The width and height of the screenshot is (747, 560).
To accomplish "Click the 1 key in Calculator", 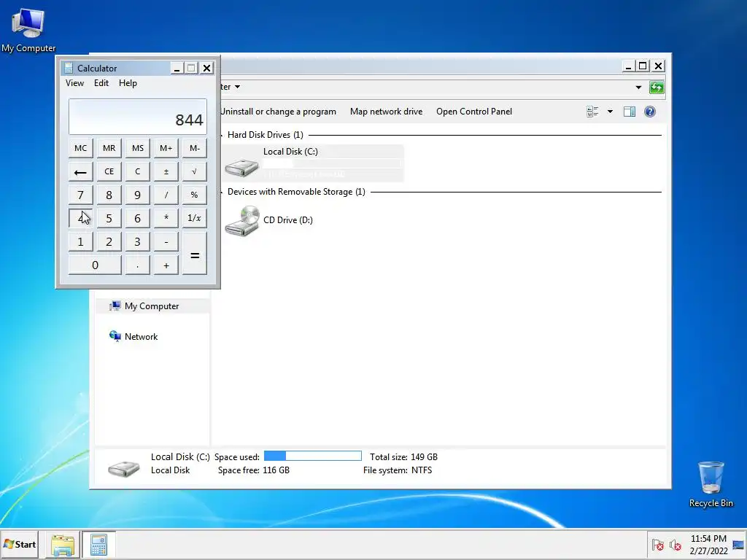I will [x=80, y=242].
